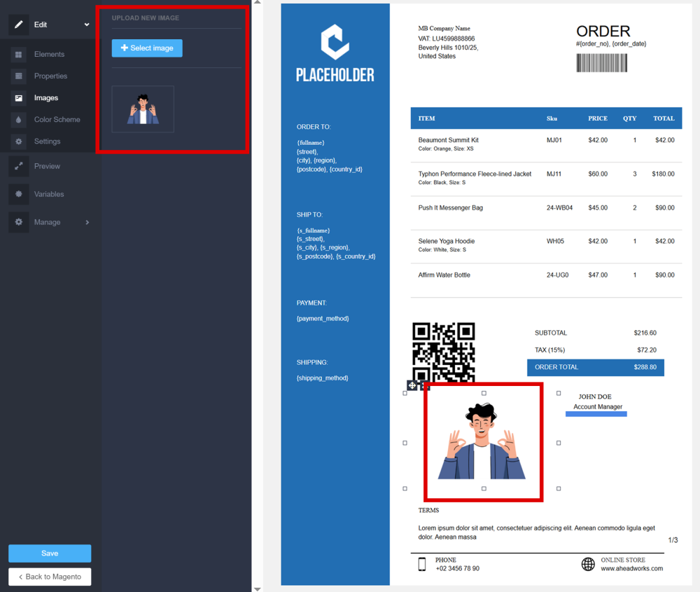The image size is (700, 592).
Task: Click the Variables asterisk icon
Action: (x=18, y=194)
